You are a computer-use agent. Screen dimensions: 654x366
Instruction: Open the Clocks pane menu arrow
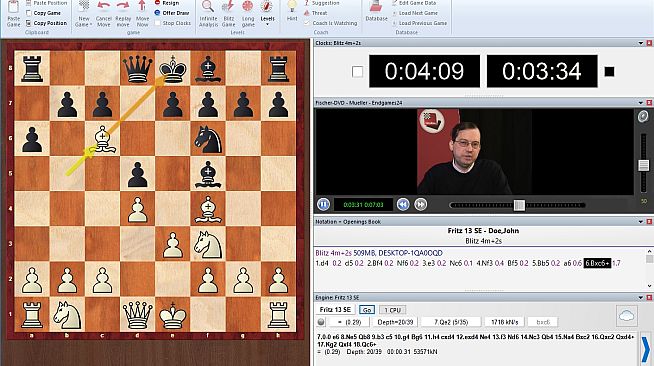click(x=641, y=43)
